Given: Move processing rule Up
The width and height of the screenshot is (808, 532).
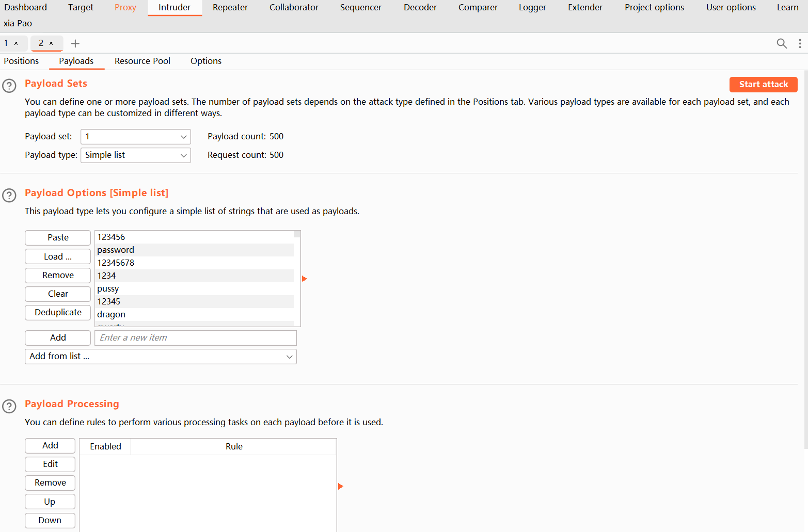Looking at the screenshot, I should tap(50, 502).
